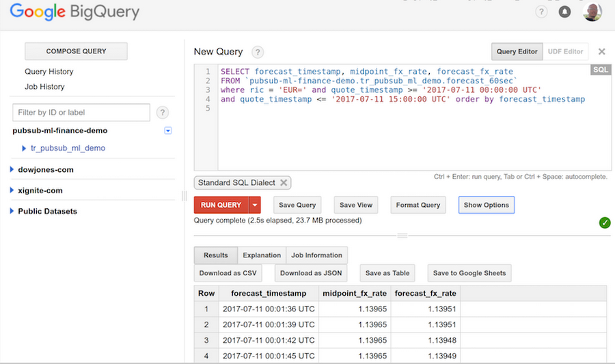The width and height of the screenshot is (615, 364).
Task: Click Save to Google Sheets
Action: tap(469, 273)
